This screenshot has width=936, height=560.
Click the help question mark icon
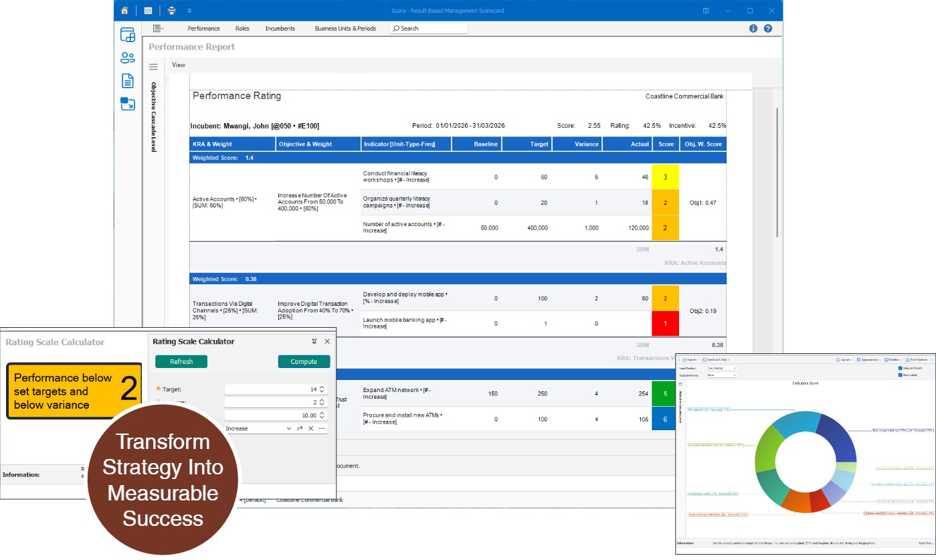point(768,29)
